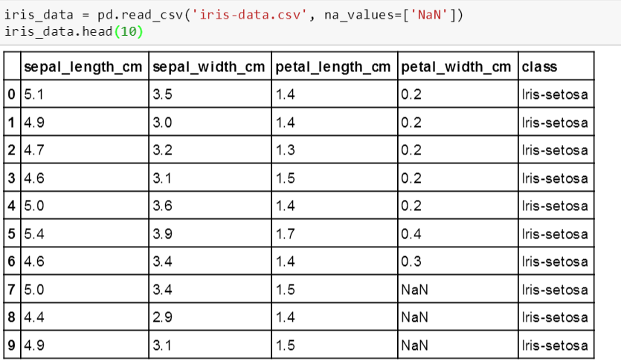This screenshot has width=621, height=364.
Task: Select the NaN cell in row 9
Action: pyautogui.click(x=414, y=345)
